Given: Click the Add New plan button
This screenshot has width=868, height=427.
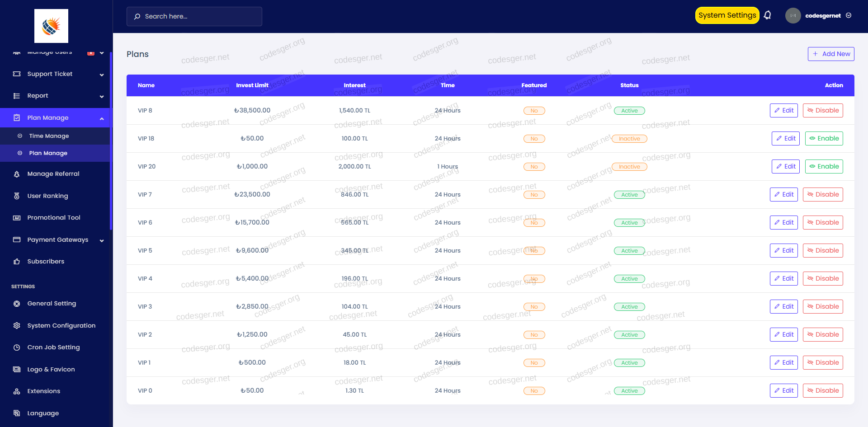Looking at the screenshot, I should (830, 54).
